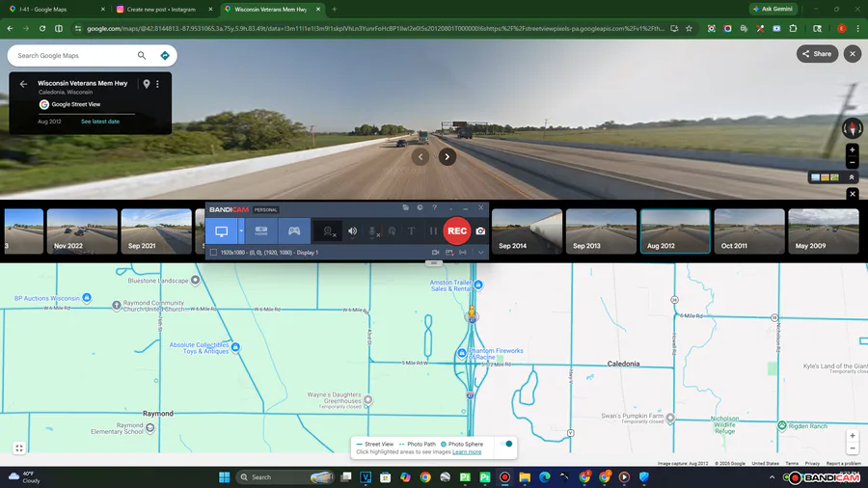Toggle Bandicam mouse click effect
Viewport: 868px width, 488px height.
[392, 231]
